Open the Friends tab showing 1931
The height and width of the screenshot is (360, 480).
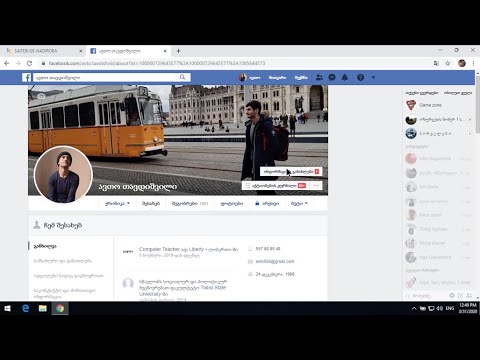click(190, 203)
